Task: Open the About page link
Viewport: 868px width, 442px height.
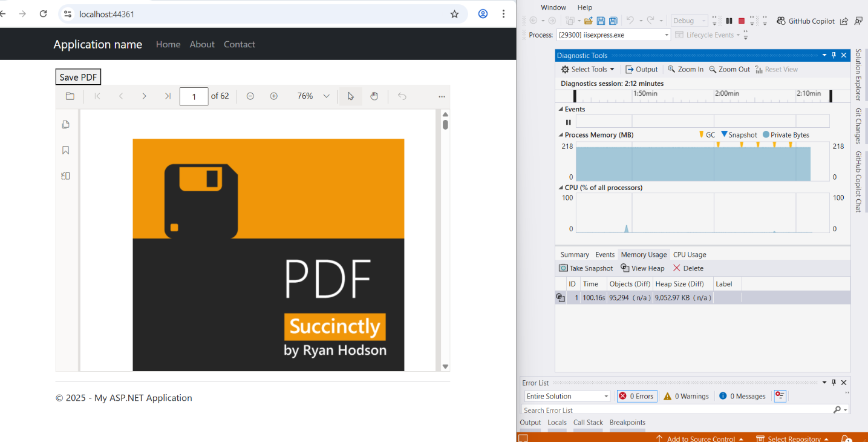Action: 202,44
